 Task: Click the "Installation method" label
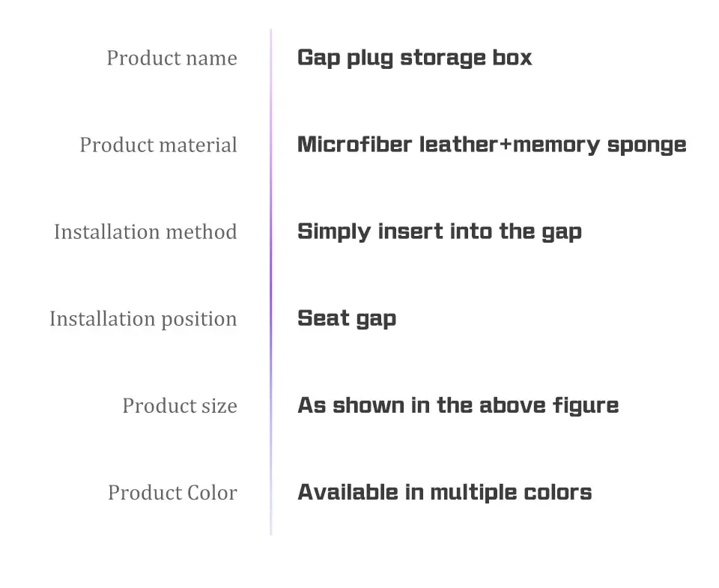pos(145,232)
